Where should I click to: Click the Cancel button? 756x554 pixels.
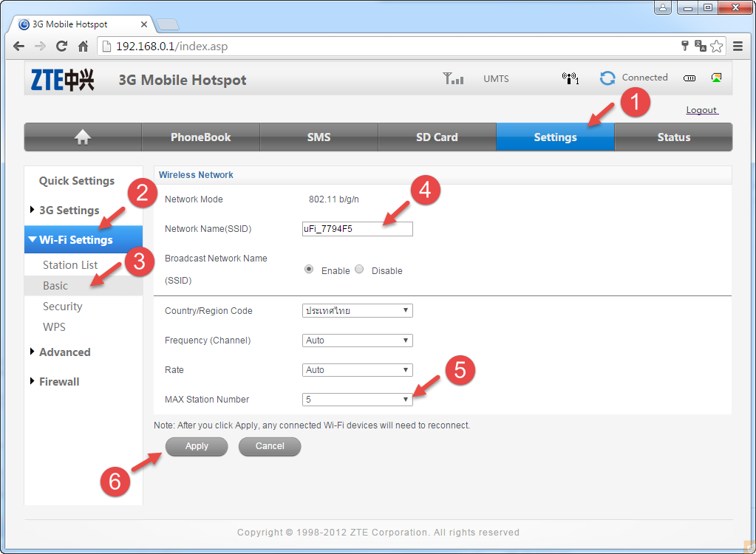pyautogui.click(x=270, y=446)
